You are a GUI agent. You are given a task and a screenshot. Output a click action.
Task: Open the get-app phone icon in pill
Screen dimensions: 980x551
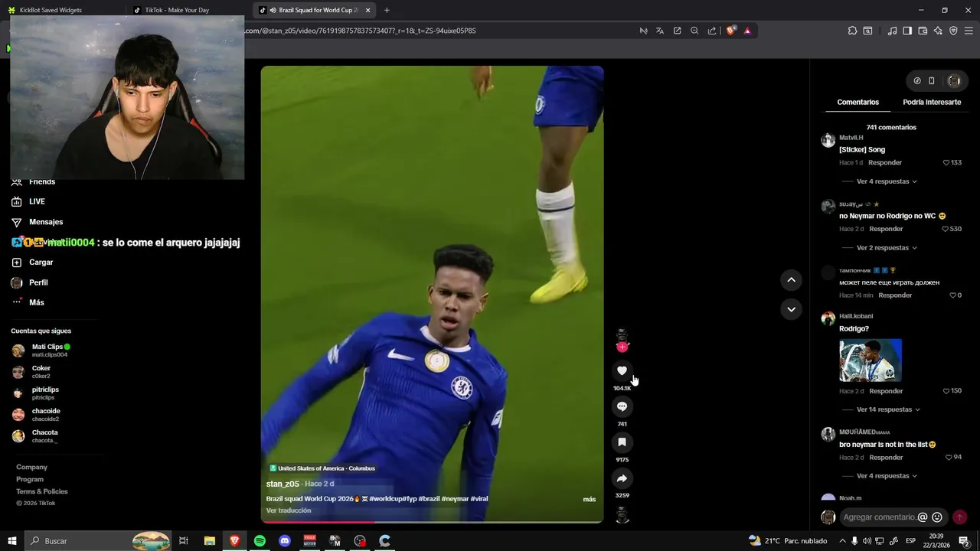coord(932,80)
